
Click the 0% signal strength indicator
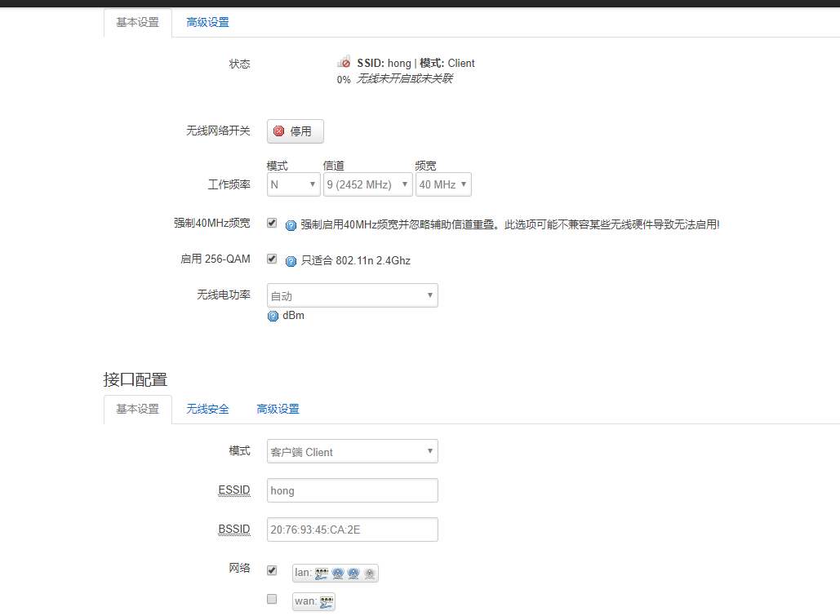[343, 79]
